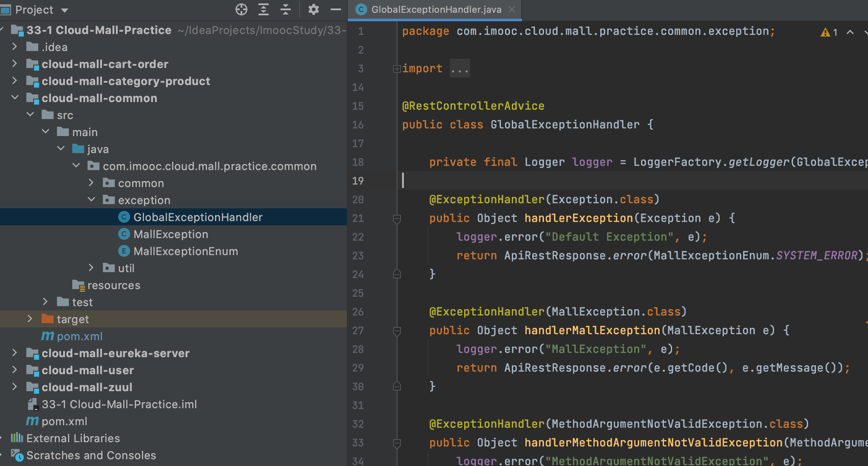Select MallExceptionEnum in tree

pos(173,251)
